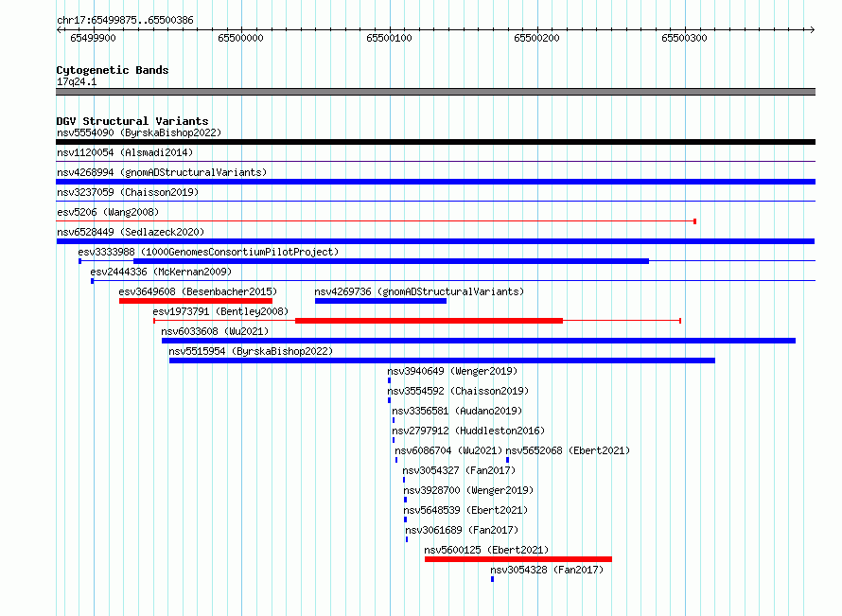Click the DGV Structural Variants track title
Image resolution: width=842 pixels, height=616 pixels.
[132, 121]
